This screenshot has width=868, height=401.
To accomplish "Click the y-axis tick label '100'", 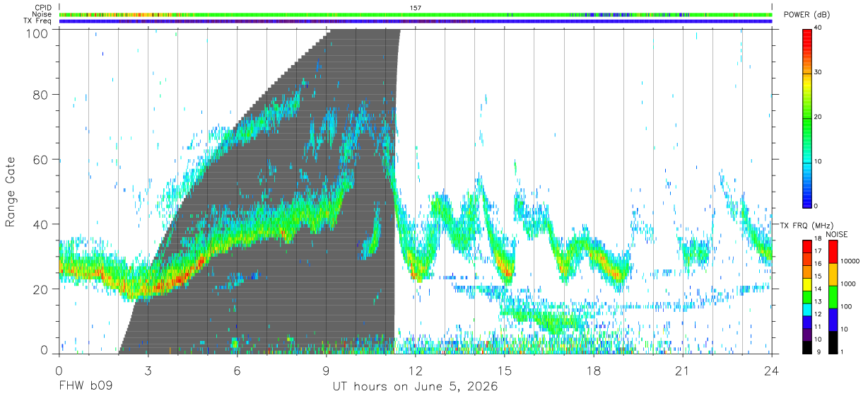I will [37, 33].
